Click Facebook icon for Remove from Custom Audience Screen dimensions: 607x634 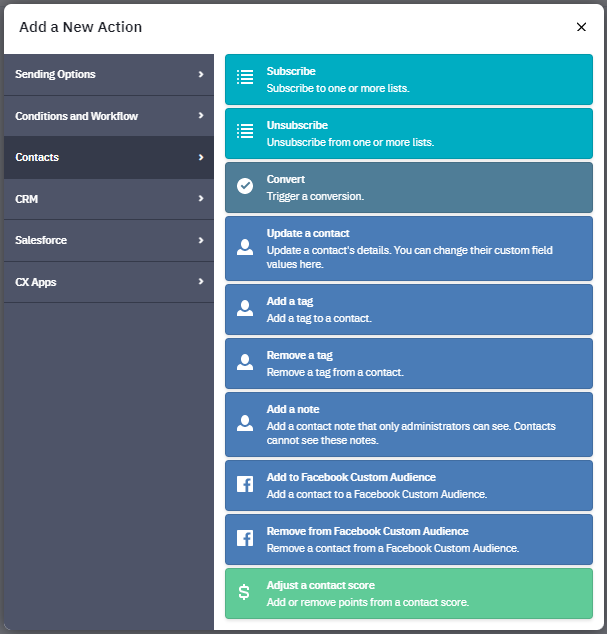click(245, 538)
